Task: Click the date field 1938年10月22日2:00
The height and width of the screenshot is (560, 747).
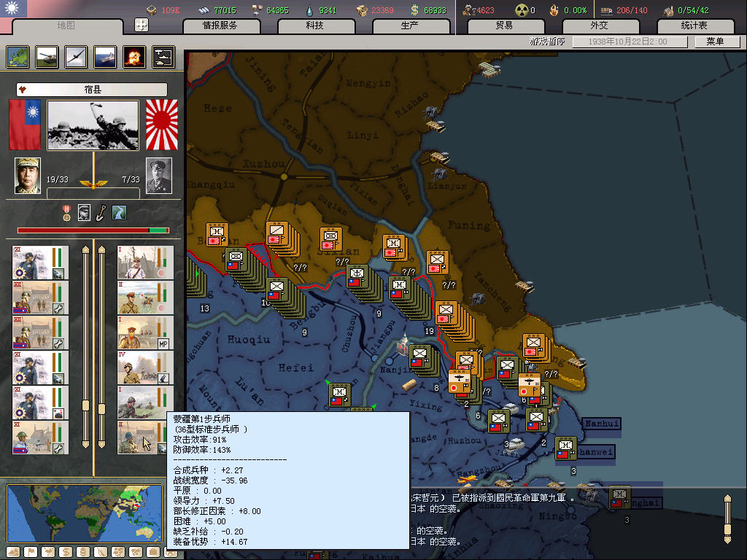Action: (630, 42)
